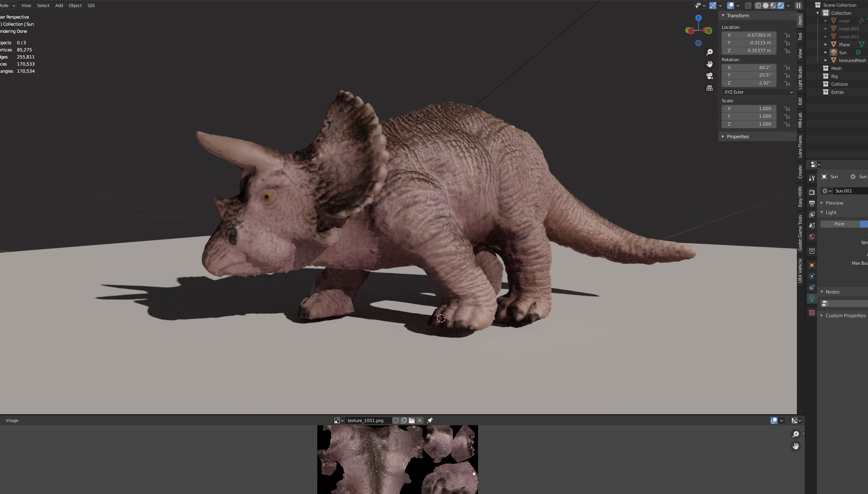868x494 pixels.
Task: Unlink the texture_1001.png image
Action: coord(420,420)
